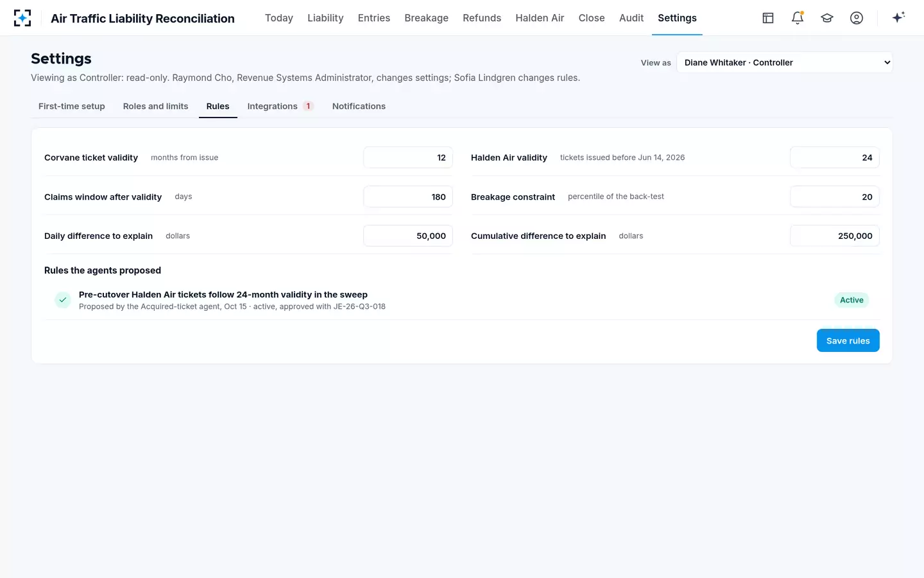Launch the sparkle AI assistant icon
This screenshot has height=578, width=924.
[898, 17]
